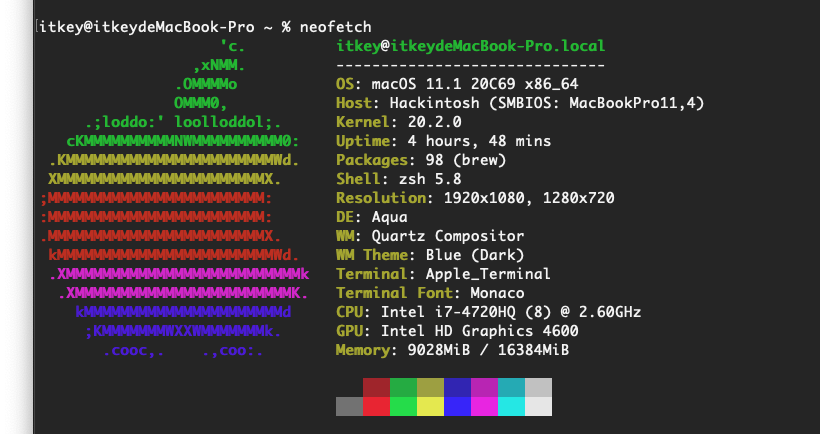820x434 pixels.
Task: Pick the bright magenta palette swatch
Action: coord(485,406)
